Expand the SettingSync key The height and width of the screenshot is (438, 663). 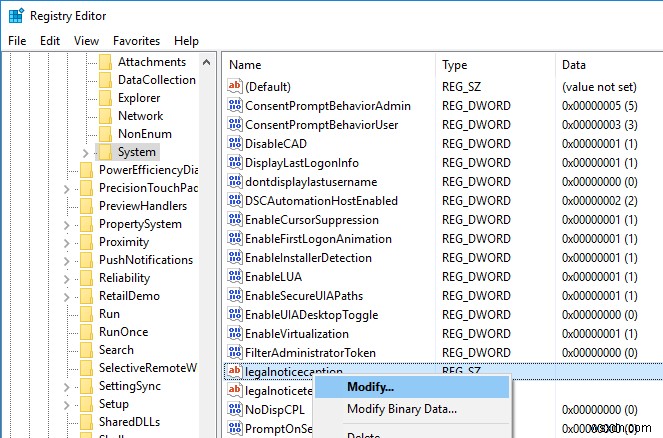point(66,387)
